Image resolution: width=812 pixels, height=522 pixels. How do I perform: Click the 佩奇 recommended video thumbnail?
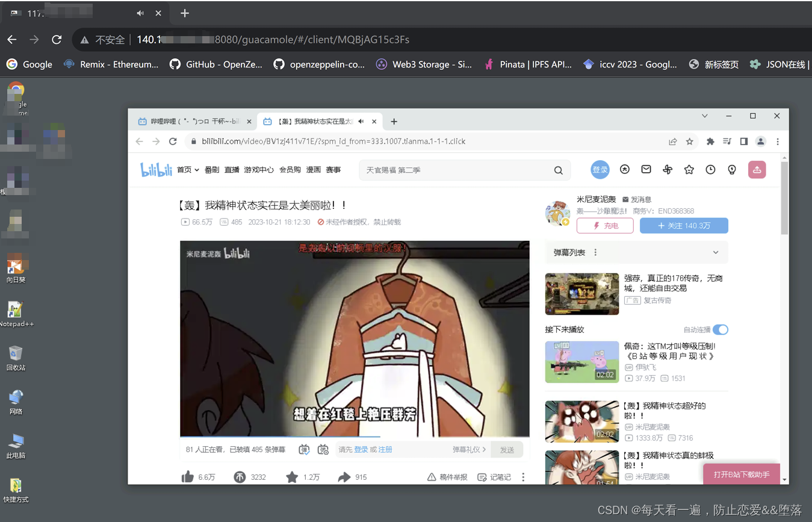(x=581, y=361)
